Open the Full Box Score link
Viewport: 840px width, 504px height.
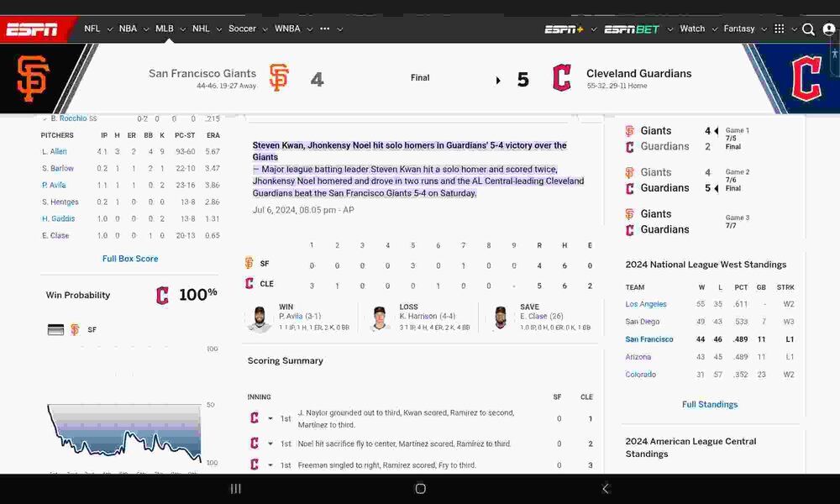coord(130,259)
